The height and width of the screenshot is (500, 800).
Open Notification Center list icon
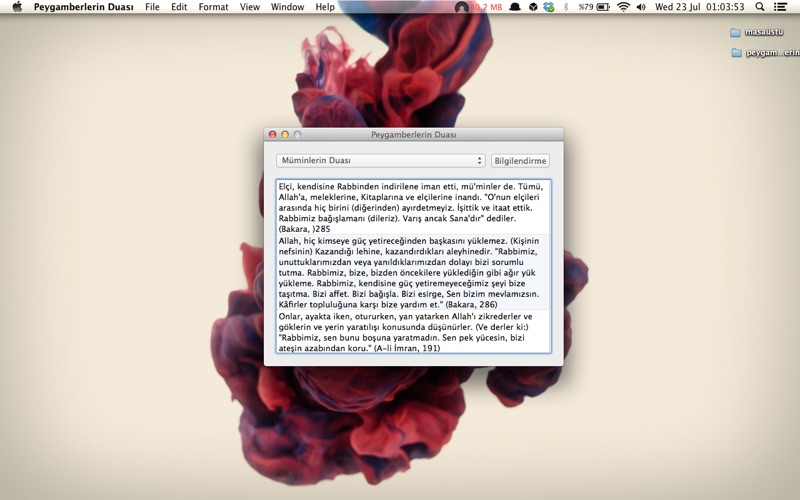[783, 7]
